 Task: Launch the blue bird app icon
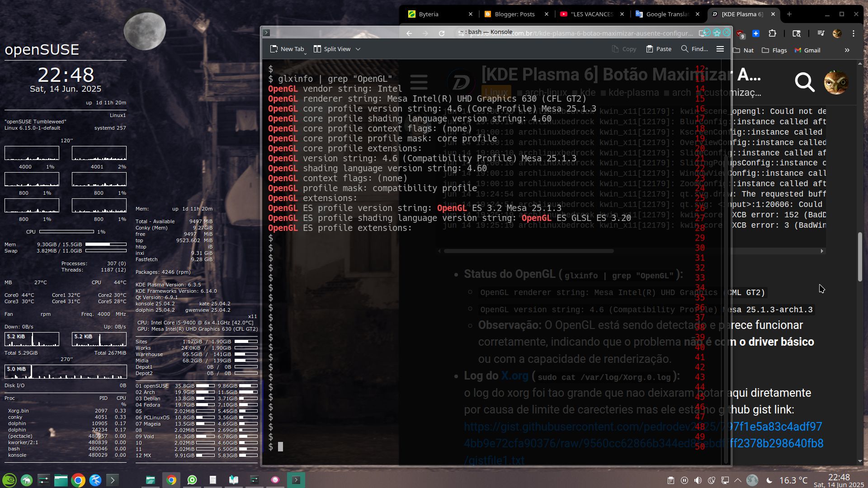click(95, 480)
